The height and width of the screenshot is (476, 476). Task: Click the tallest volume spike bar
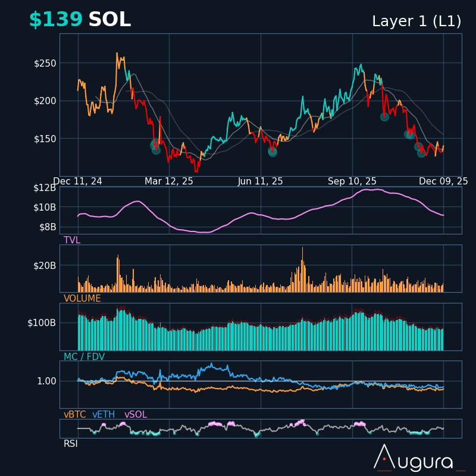pos(302,270)
